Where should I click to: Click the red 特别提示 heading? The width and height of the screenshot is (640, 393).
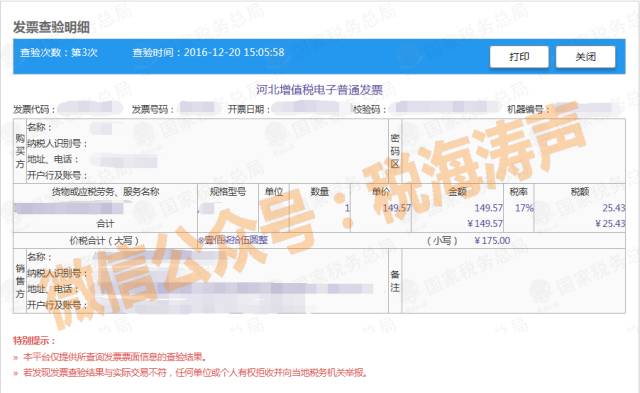point(34,340)
